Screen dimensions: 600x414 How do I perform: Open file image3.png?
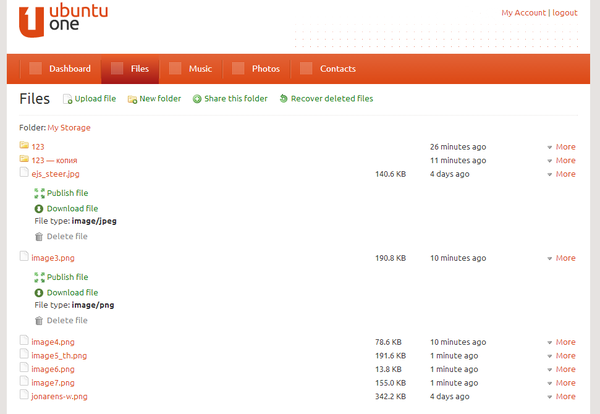click(53, 258)
